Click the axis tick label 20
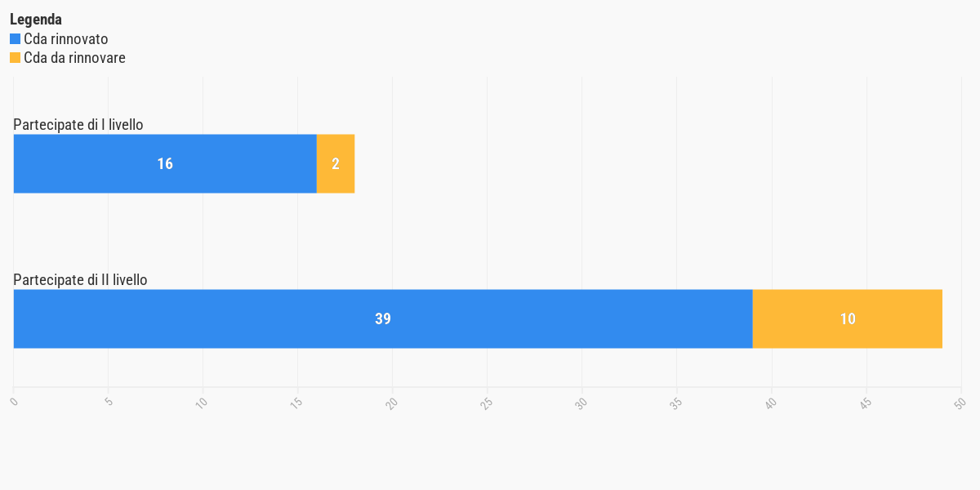The image size is (980, 490). coord(391,402)
